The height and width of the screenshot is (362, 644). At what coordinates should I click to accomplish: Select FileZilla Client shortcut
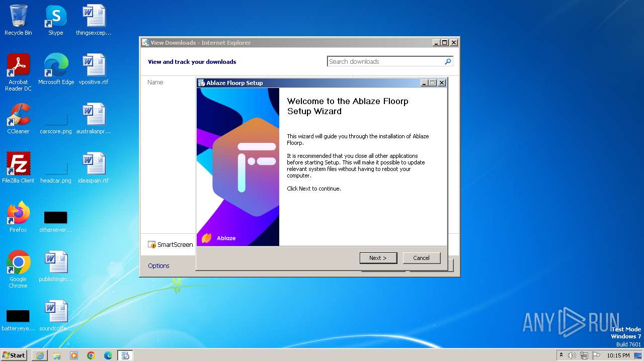pos(18,168)
